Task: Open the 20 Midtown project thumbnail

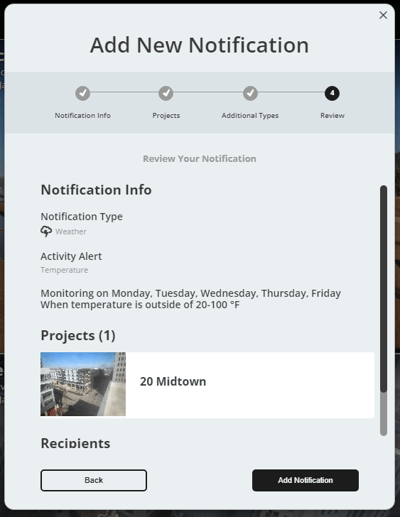Action: point(83,384)
